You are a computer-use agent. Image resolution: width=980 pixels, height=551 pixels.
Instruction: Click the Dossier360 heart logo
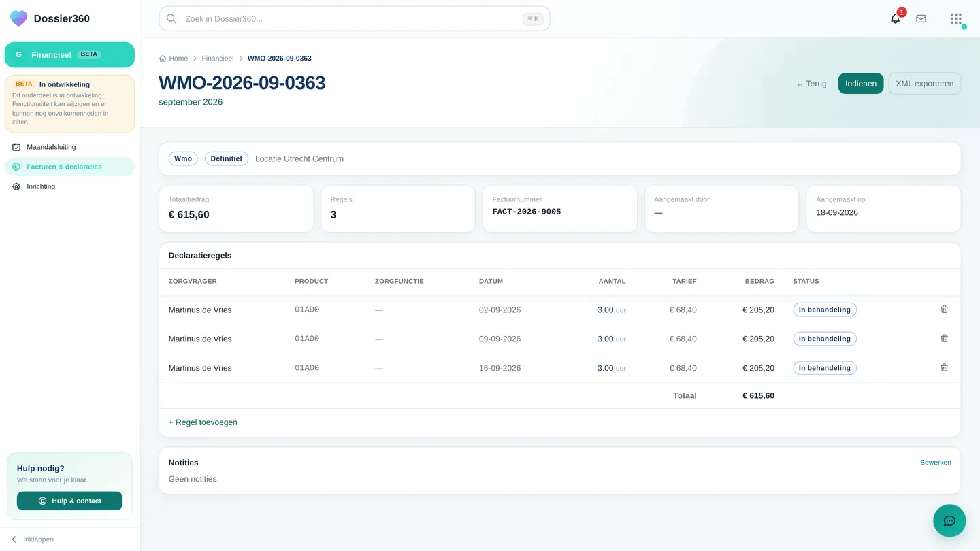[x=19, y=18]
